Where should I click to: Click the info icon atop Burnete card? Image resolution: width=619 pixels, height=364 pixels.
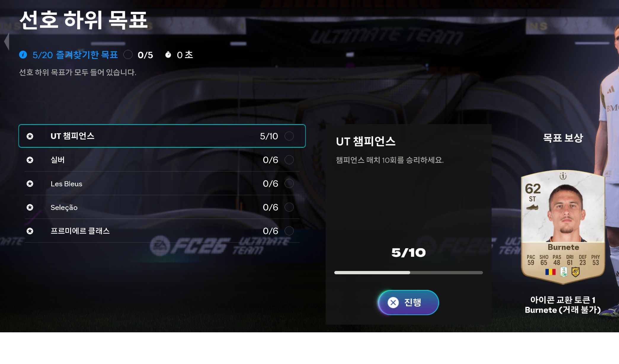point(563,176)
